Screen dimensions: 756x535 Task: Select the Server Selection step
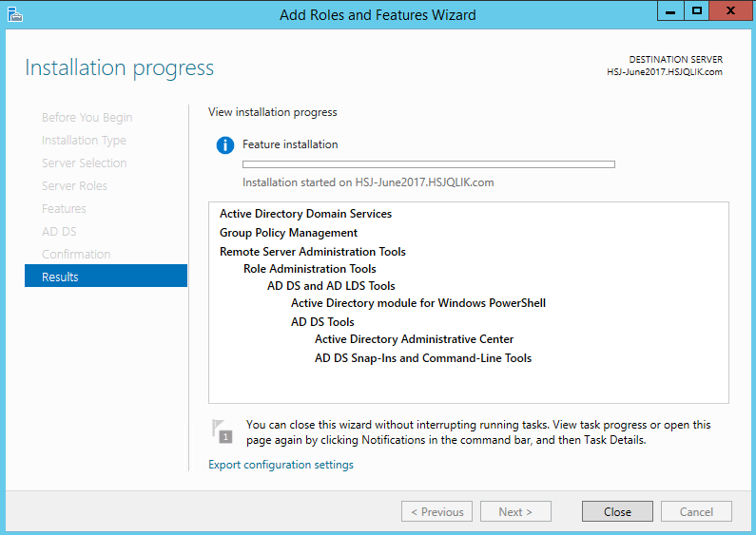pyautogui.click(x=84, y=162)
